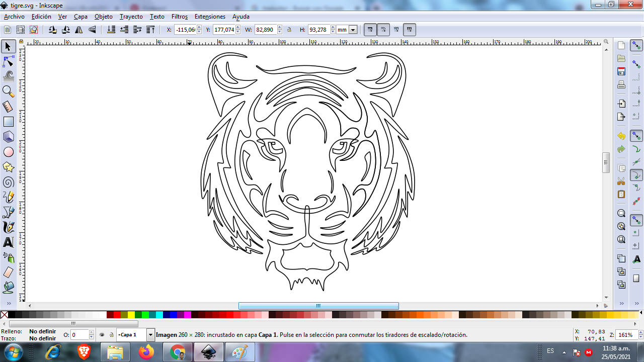Select the Pencil freehand tool
The width and height of the screenshot is (644, 362).
[x=8, y=197]
